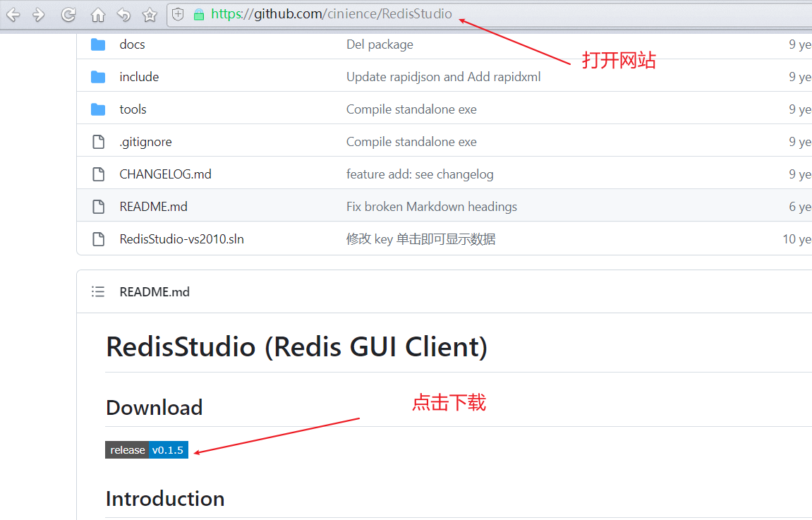The width and height of the screenshot is (812, 520).
Task: Click the Download section heading
Action: 154,408
